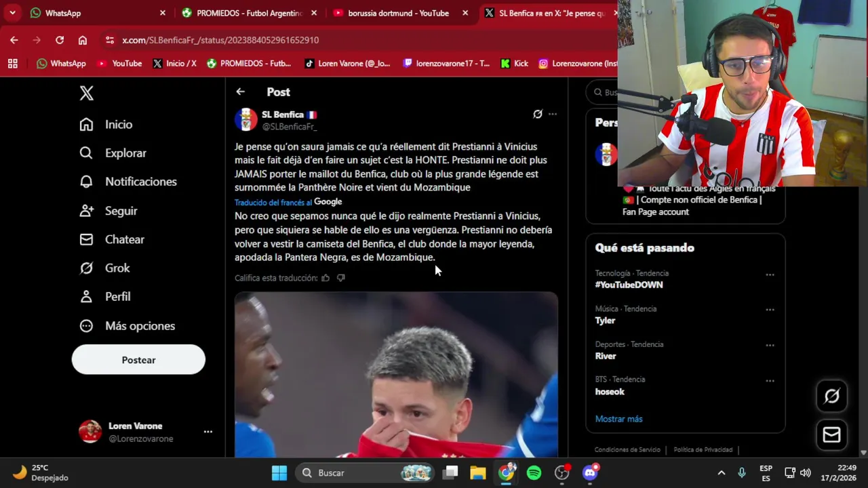The image size is (868, 488).
Task: Click the browser home button
Action: point(83,40)
